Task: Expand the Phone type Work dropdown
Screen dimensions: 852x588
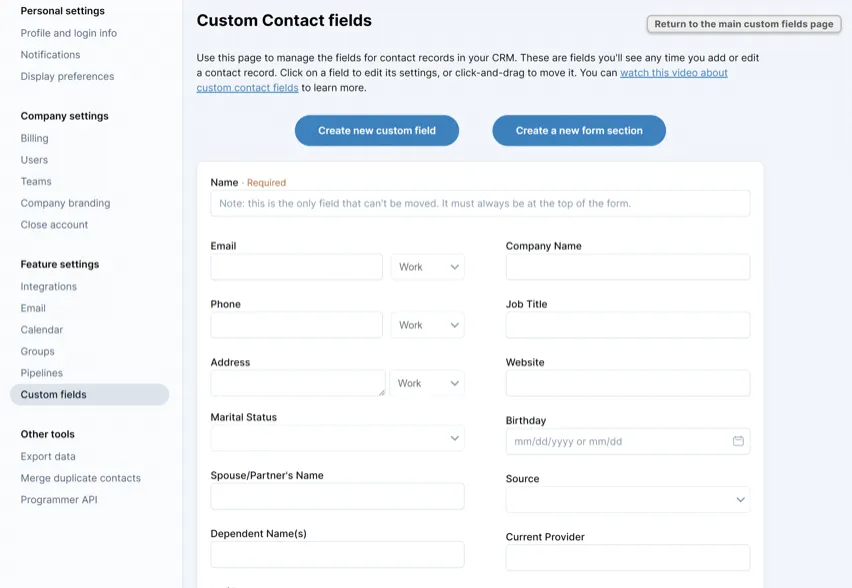Action: pyautogui.click(x=427, y=324)
